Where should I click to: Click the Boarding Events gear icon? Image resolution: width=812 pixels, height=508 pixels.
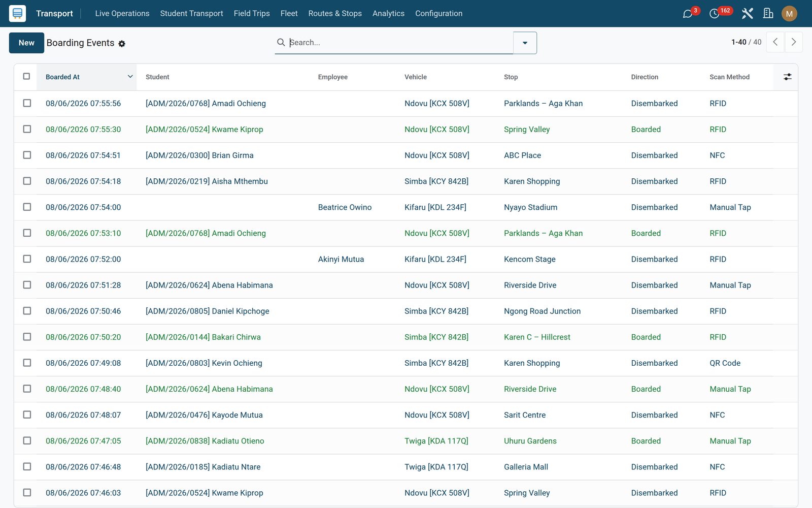[122, 44]
